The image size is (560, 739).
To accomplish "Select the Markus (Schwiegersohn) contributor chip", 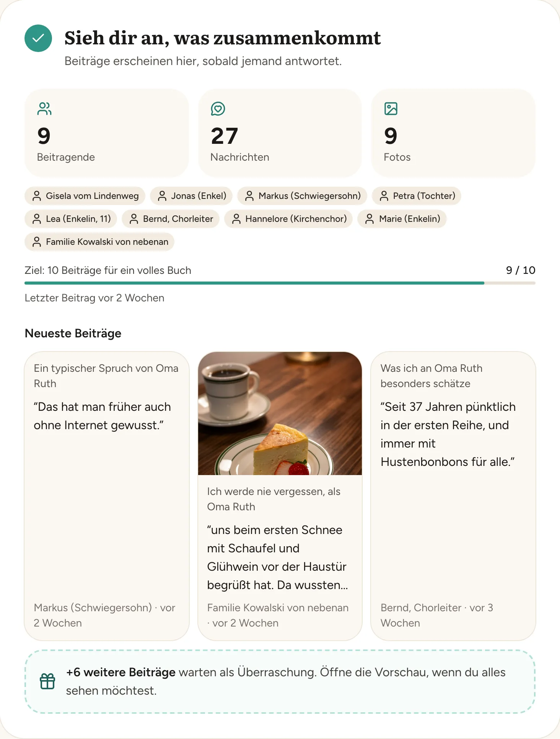I will click(302, 196).
